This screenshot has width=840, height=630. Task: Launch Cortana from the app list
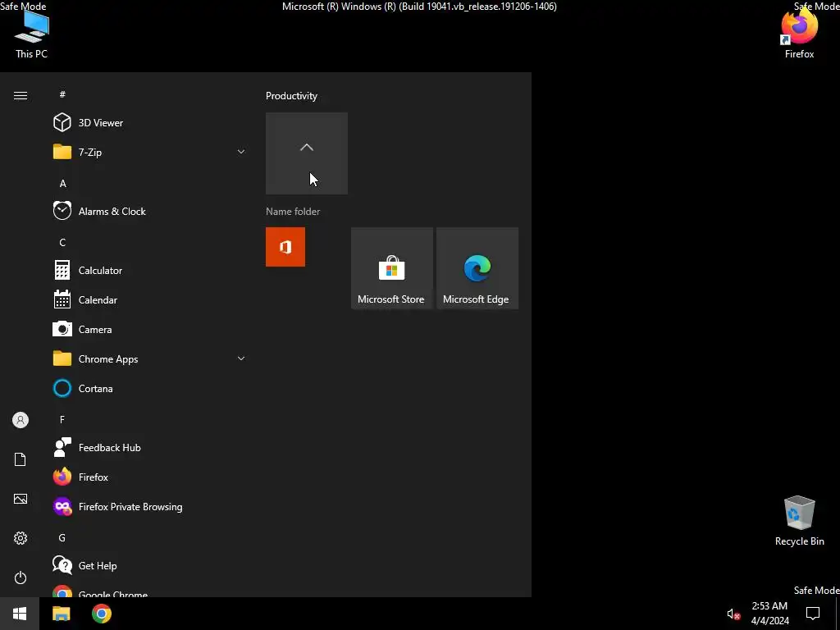(149, 388)
